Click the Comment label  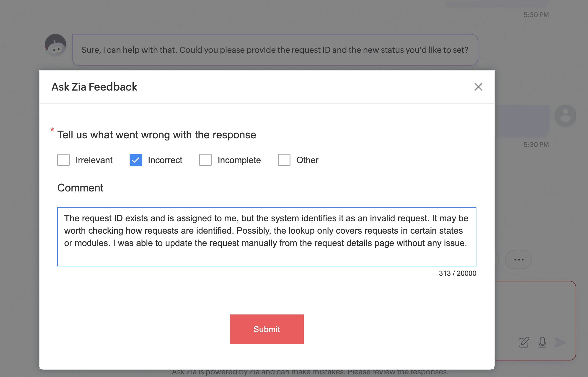click(80, 188)
